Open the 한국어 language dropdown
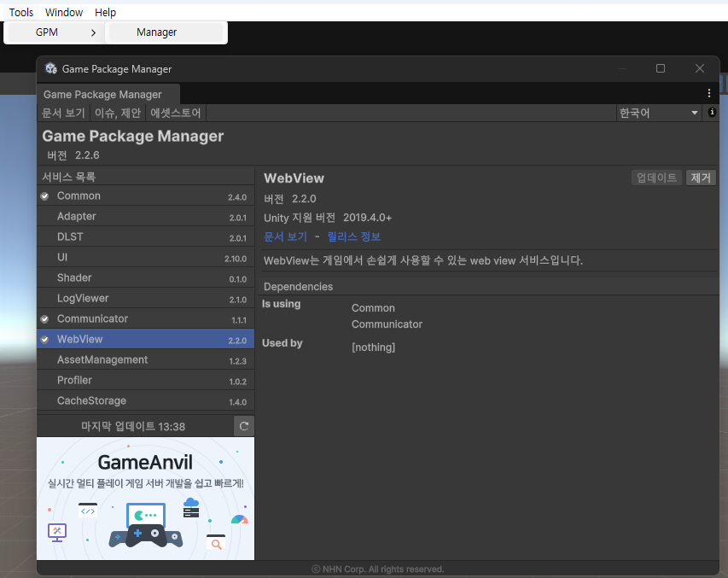The image size is (728, 578). (x=658, y=113)
